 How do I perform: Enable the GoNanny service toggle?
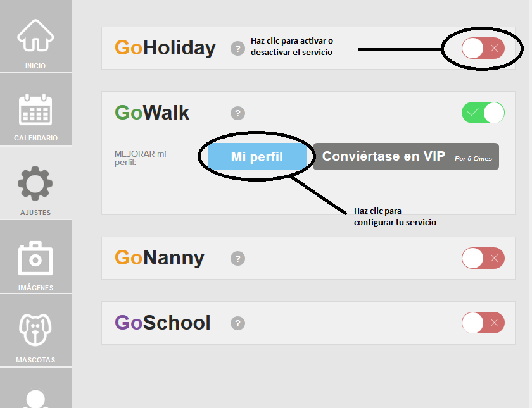click(x=483, y=258)
